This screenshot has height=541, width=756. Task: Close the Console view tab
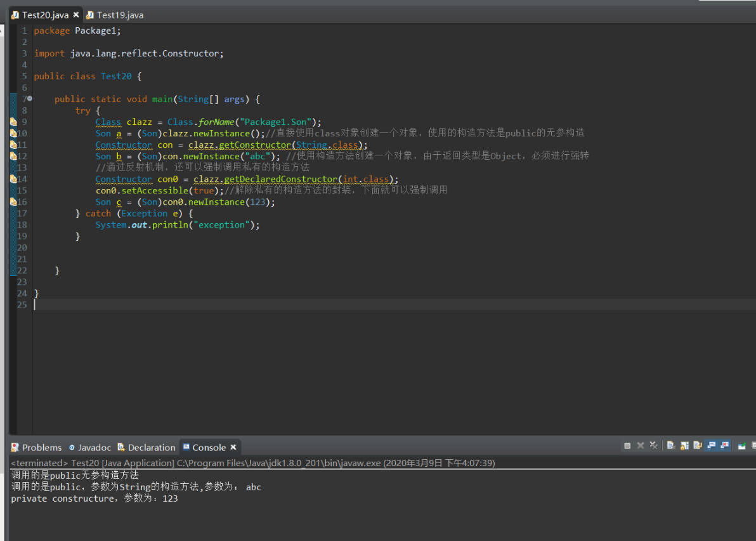coord(233,447)
